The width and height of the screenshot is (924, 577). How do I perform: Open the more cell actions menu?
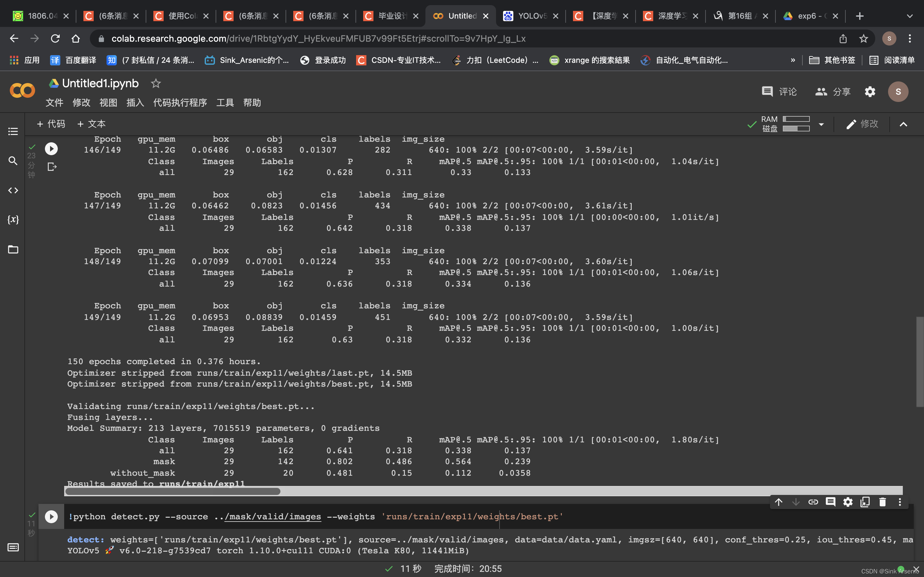(900, 502)
